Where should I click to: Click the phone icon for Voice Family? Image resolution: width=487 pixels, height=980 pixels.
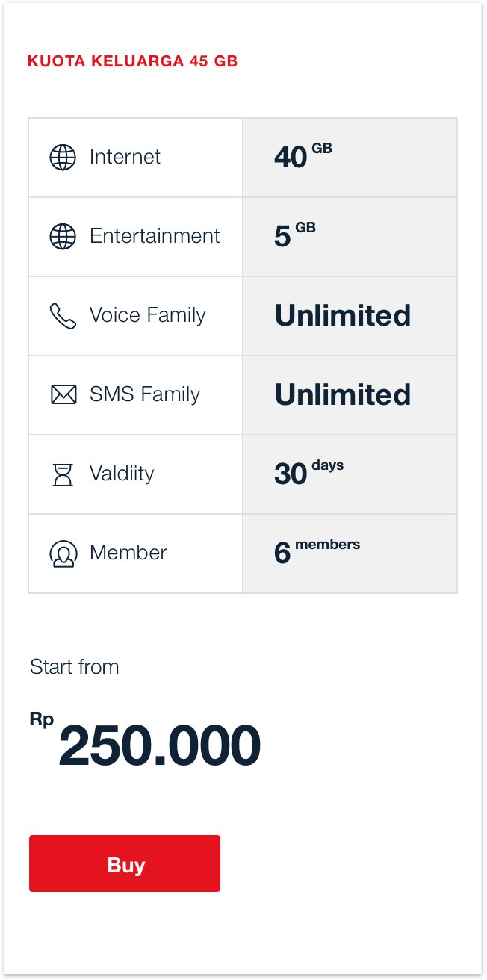(63, 316)
